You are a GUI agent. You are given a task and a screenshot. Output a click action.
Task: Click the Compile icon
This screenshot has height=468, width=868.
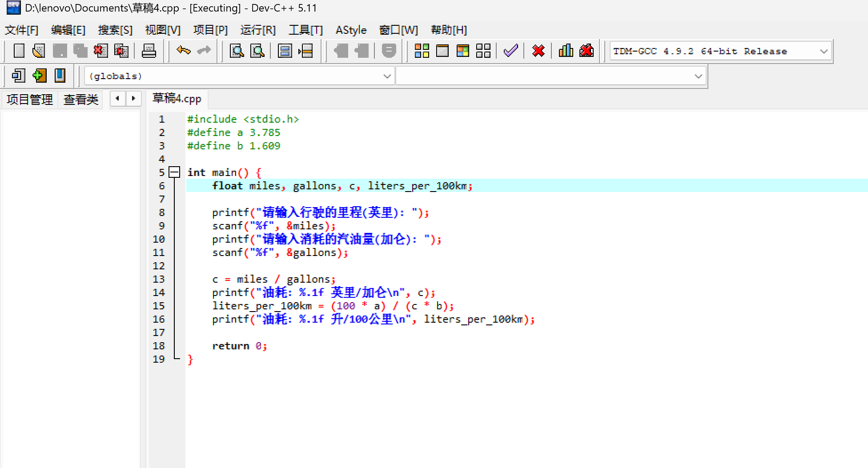tap(422, 51)
